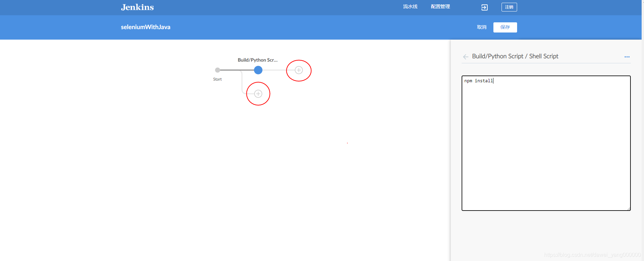644x261 pixels.
Task: Open the step's three-dot more menu
Action: 627,57
